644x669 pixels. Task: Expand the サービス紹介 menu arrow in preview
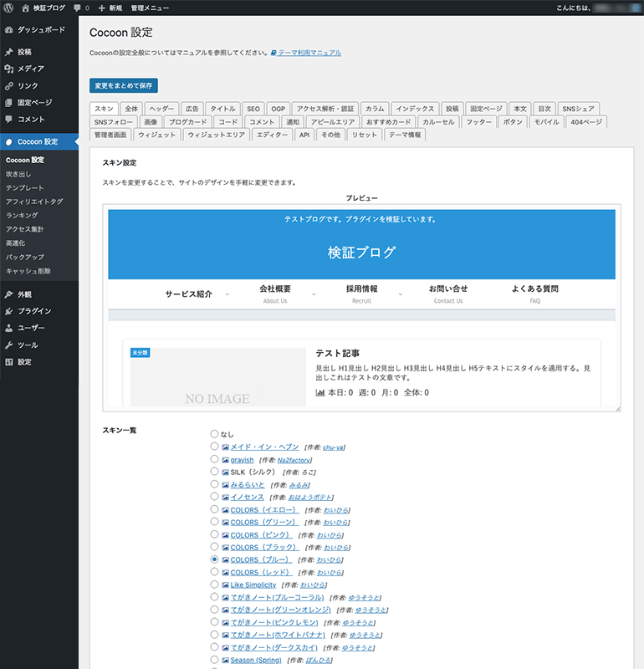(x=227, y=294)
